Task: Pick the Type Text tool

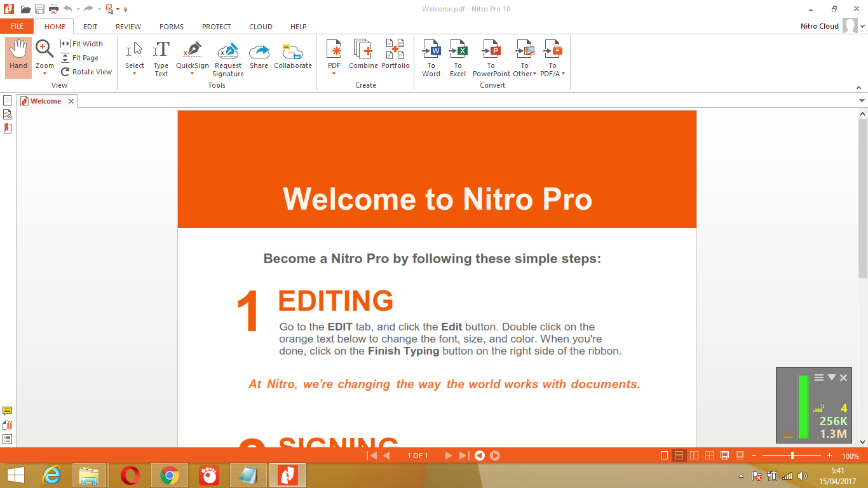Action: 161,57
